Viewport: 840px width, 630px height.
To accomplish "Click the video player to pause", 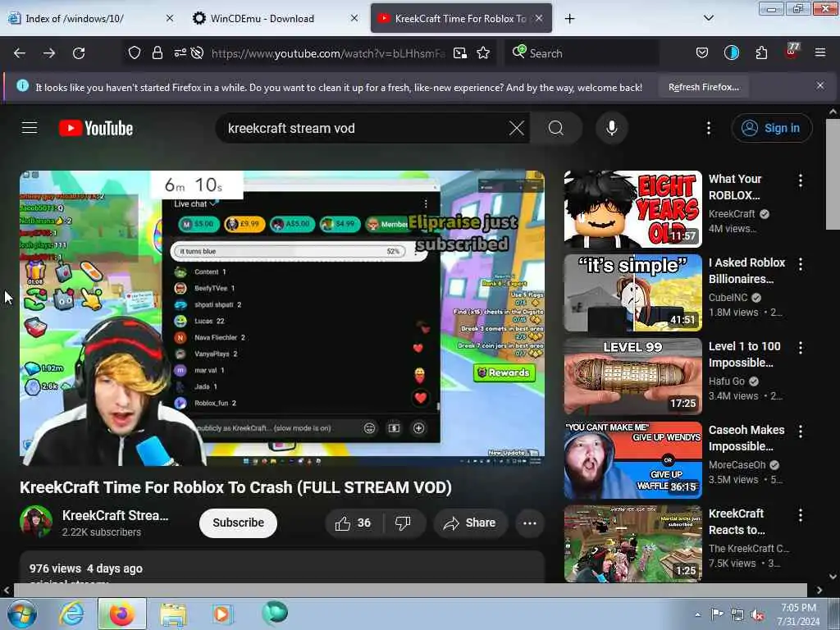I will 282,318.
